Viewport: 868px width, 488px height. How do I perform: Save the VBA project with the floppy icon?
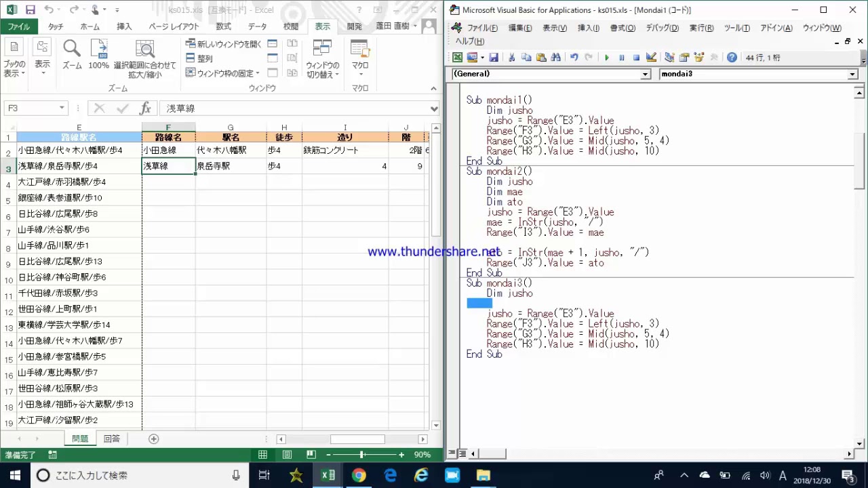coord(494,58)
